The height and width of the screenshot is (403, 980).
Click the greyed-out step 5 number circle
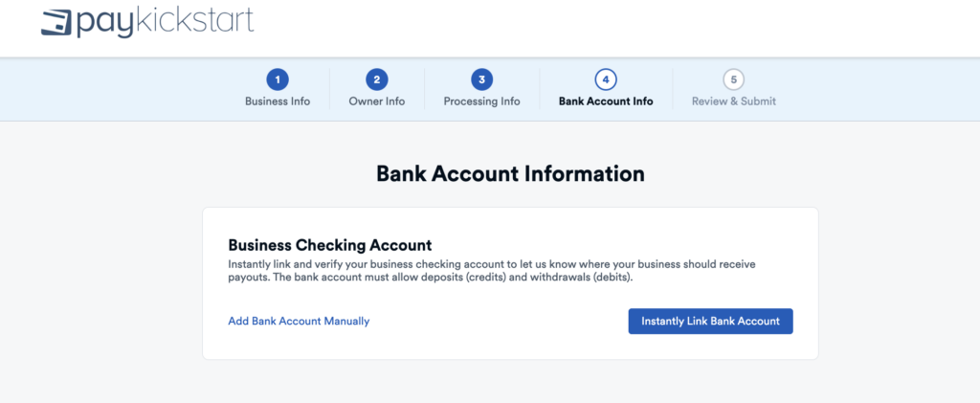click(734, 79)
